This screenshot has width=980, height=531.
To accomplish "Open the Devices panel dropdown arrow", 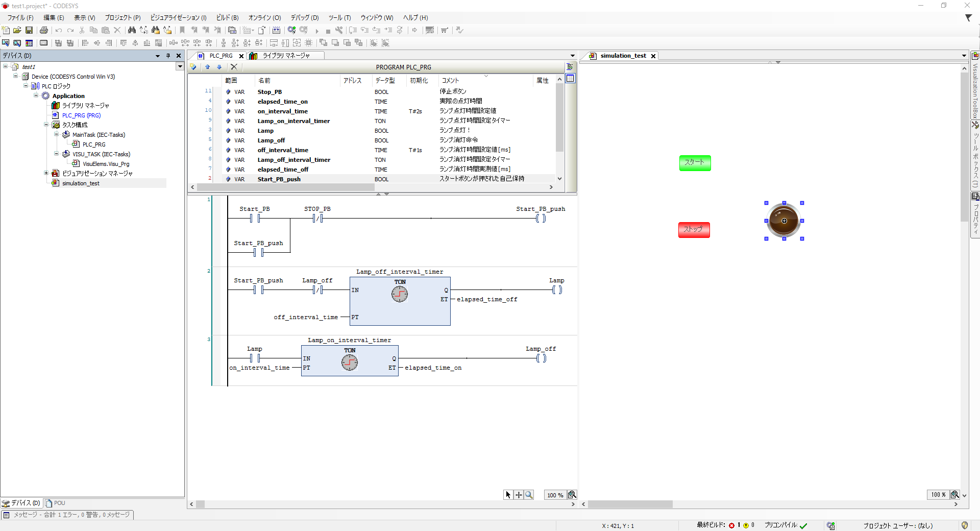I will click(158, 56).
